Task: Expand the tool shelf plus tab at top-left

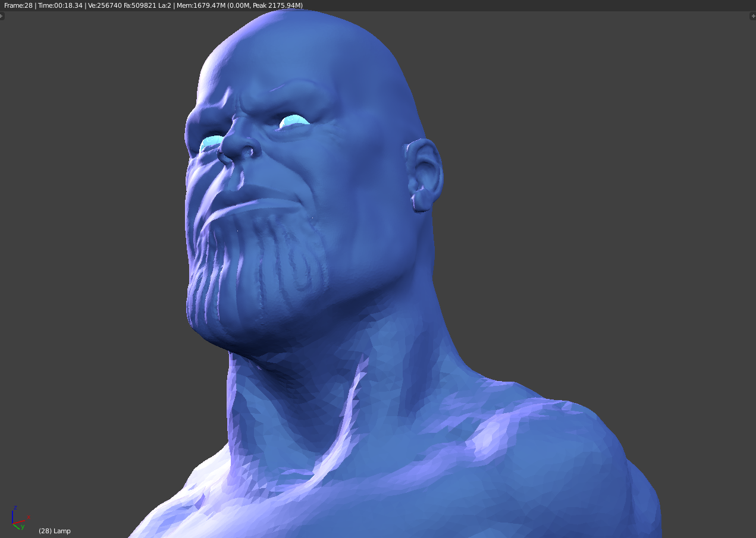Action: (x=2, y=16)
